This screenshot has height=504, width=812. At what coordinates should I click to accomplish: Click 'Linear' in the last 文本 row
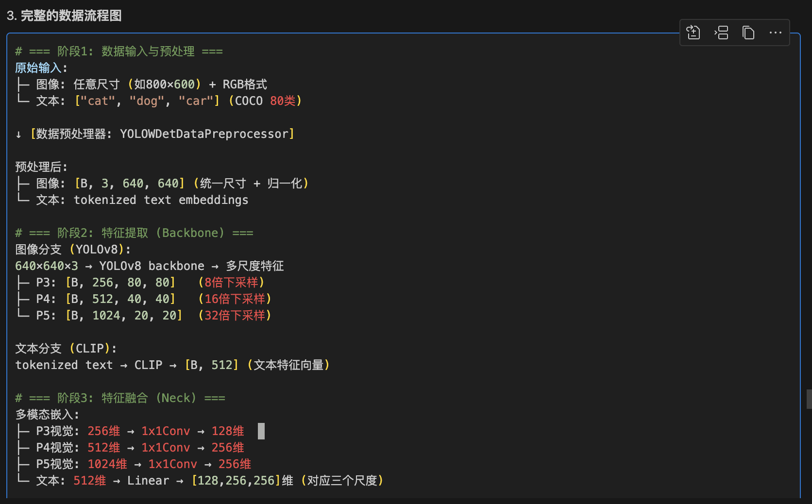(148, 481)
